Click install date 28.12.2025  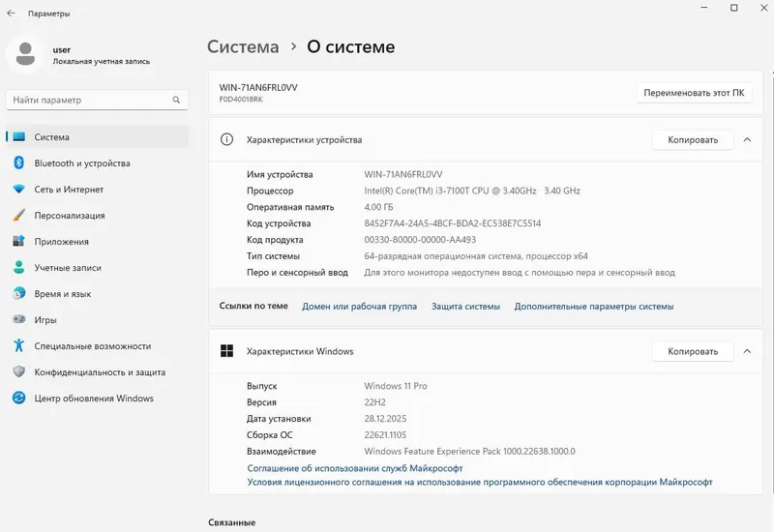click(x=385, y=419)
